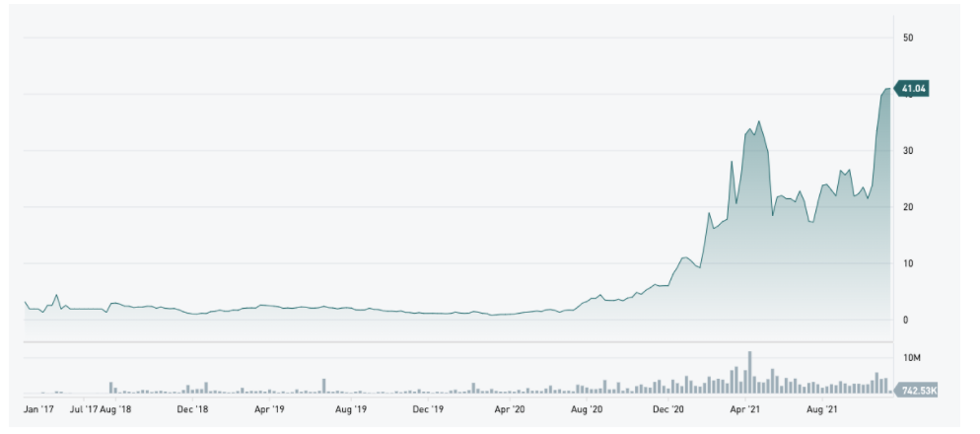The height and width of the screenshot is (434, 980).
Task: Click the Apr '20 date label
Action: coord(510,409)
